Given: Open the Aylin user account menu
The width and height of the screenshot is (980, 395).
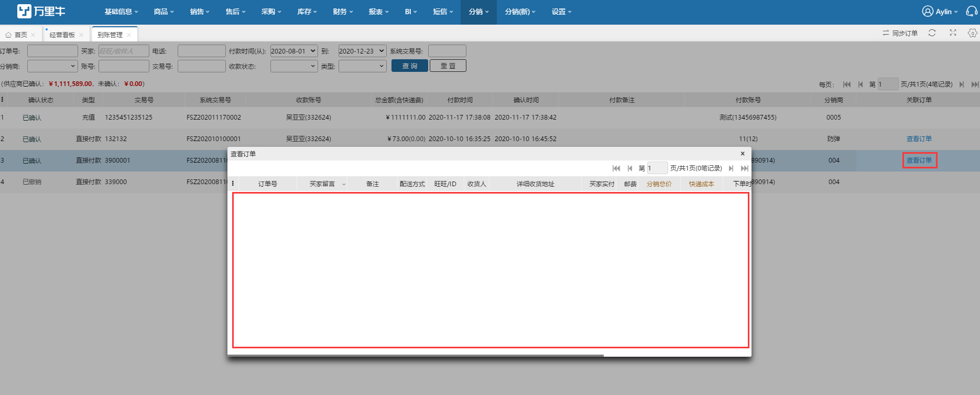Looking at the screenshot, I should 940,12.
